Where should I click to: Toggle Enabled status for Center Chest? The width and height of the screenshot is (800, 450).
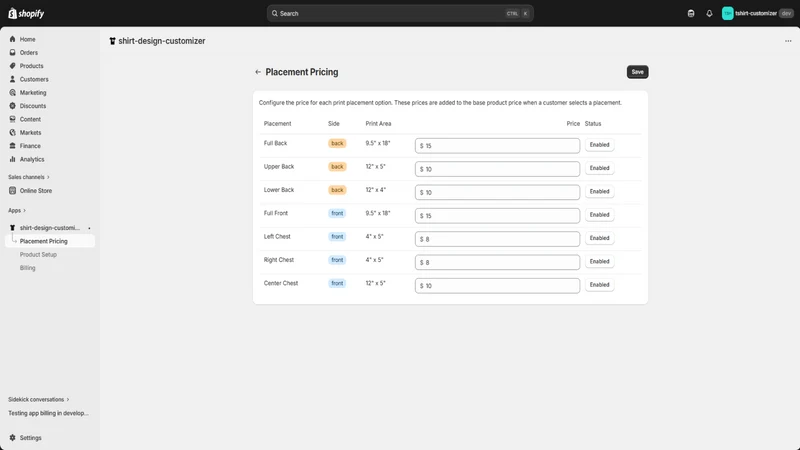pos(599,285)
